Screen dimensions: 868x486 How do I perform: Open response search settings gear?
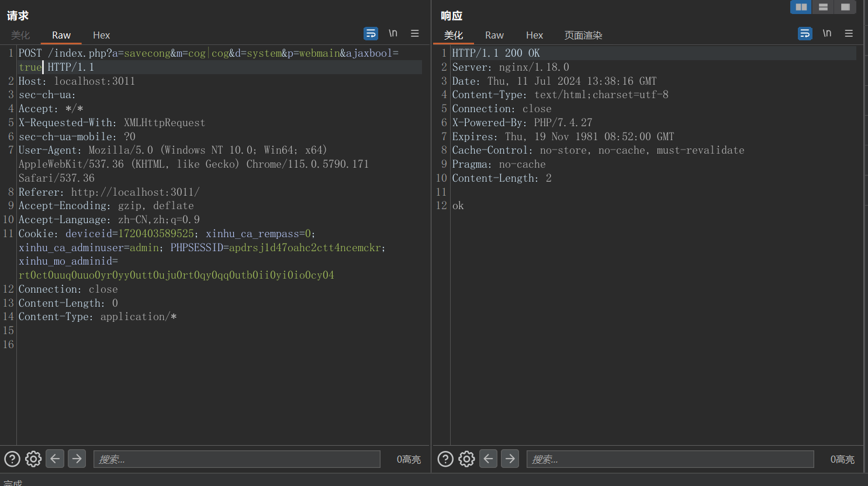tap(466, 459)
